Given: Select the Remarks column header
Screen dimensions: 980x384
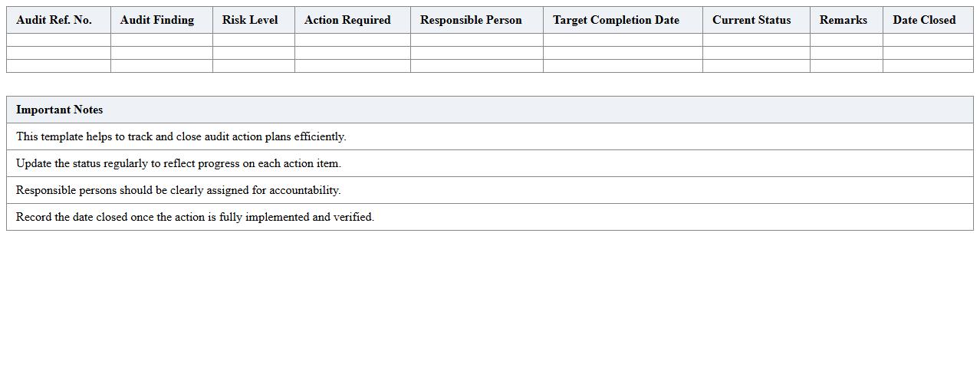Looking at the screenshot, I should 843,20.
